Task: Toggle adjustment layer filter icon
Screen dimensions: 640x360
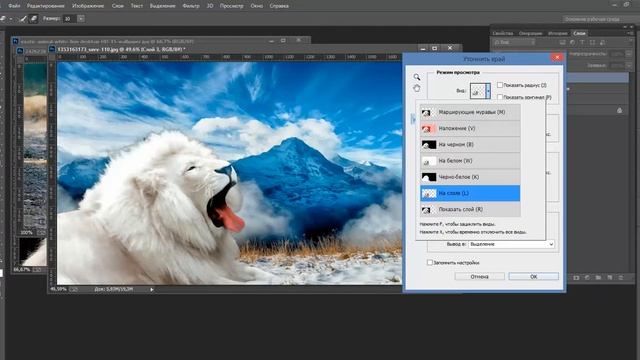Action: (x=572, y=42)
